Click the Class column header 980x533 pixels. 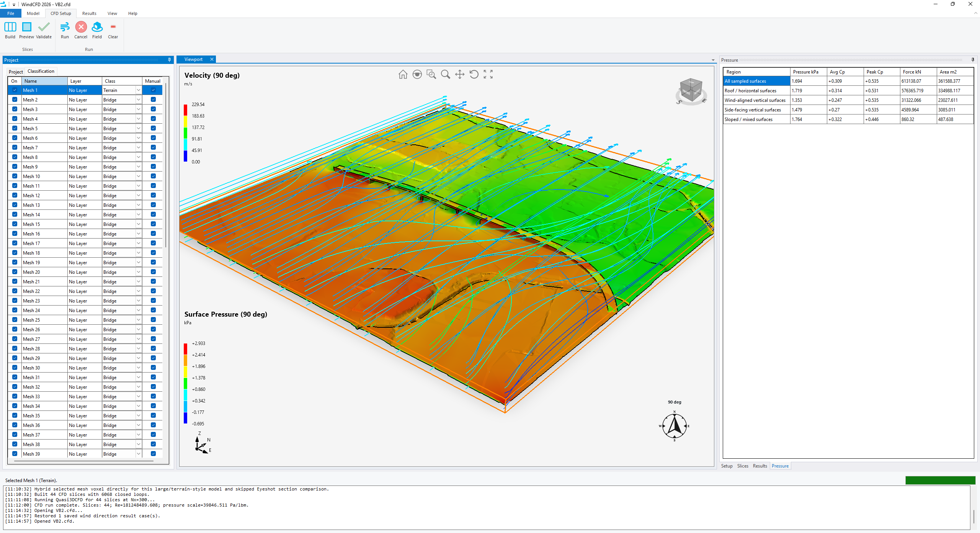click(122, 81)
